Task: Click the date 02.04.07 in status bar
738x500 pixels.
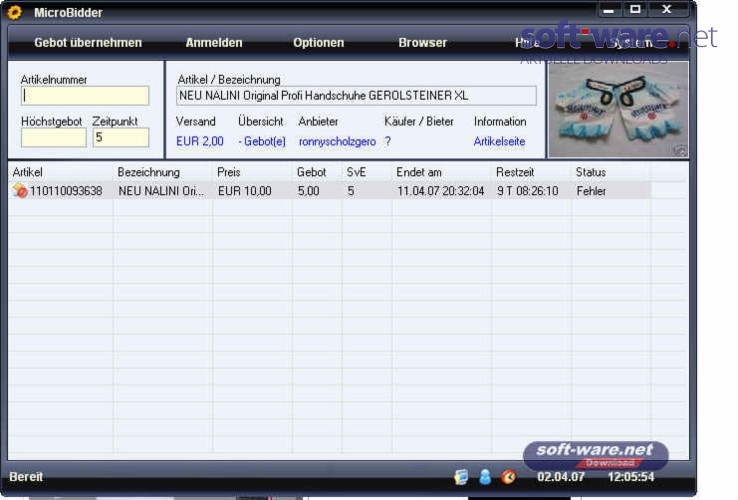Action: (561, 477)
